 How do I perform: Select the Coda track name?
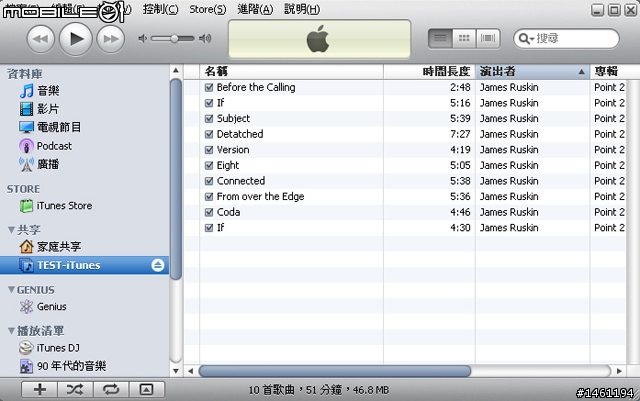[229, 212]
